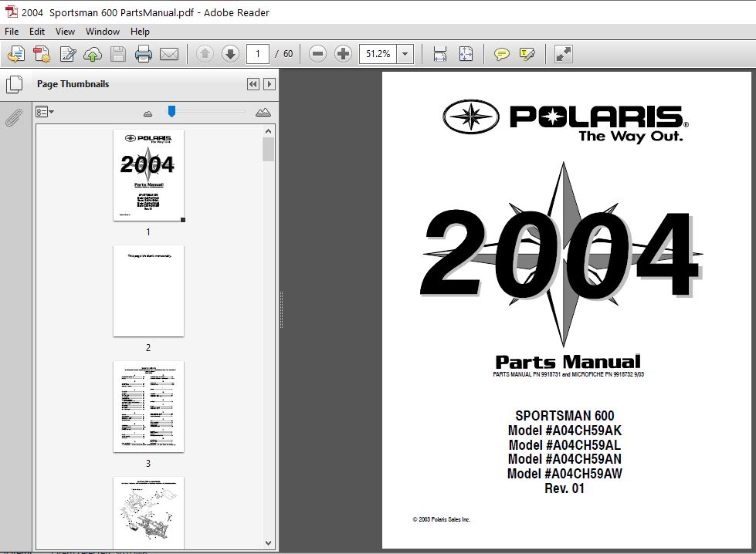Image resolution: width=756 pixels, height=554 pixels.
Task: Click the Fit Width scrolling icon
Action: (439, 54)
